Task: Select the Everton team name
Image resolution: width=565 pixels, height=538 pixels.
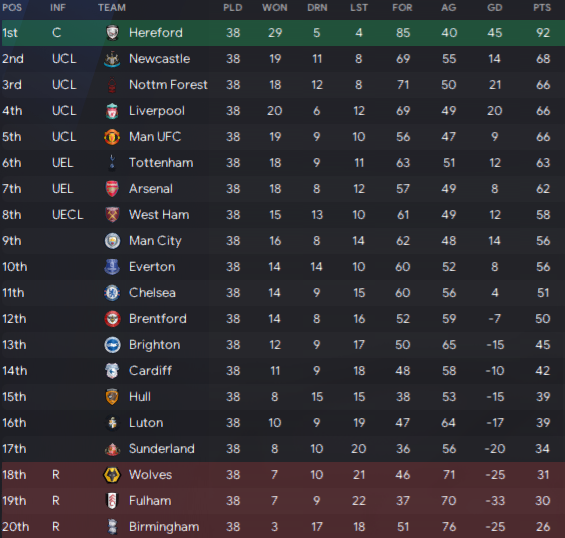Action: pos(152,267)
